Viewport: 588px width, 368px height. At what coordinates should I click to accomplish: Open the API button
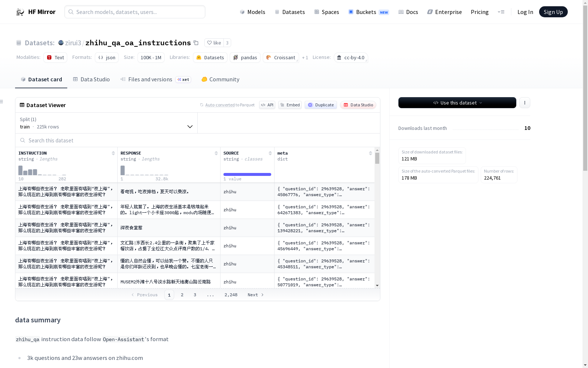(x=267, y=105)
